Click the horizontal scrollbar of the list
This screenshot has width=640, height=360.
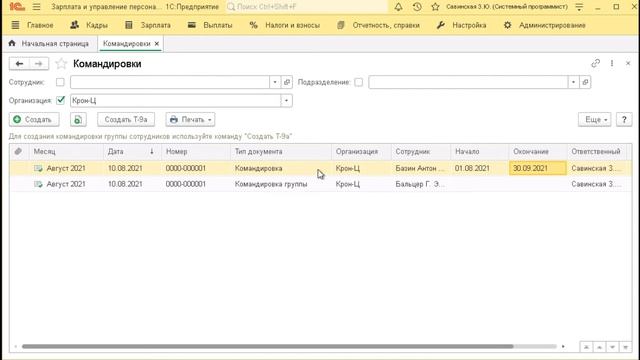[x=267, y=347]
